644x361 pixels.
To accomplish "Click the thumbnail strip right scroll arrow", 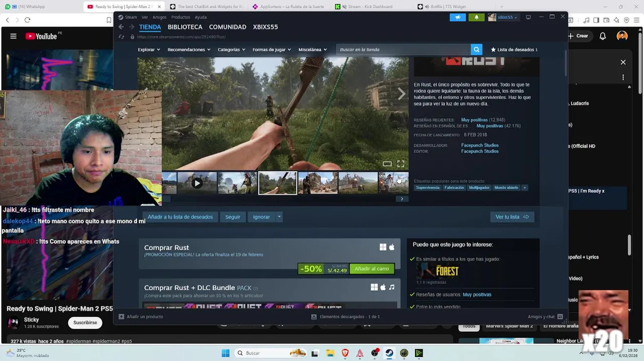I will tap(402, 199).
